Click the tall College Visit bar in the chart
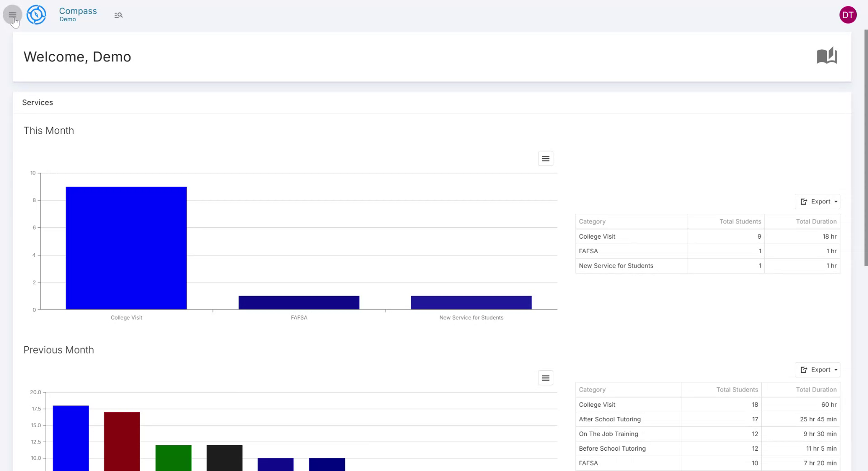The image size is (868, 471). pos(126,248)
